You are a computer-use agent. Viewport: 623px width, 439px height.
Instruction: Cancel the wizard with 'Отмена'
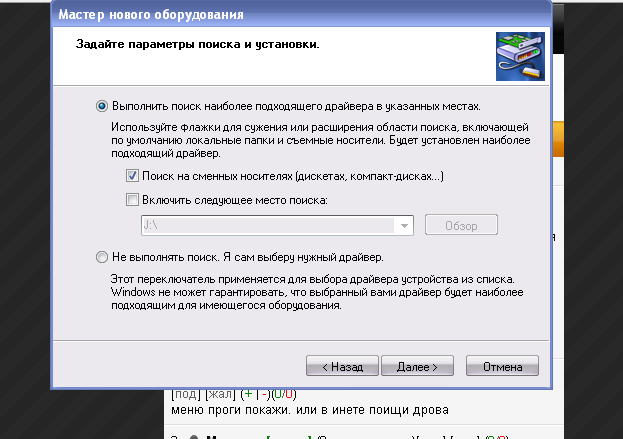coord(502,366)
